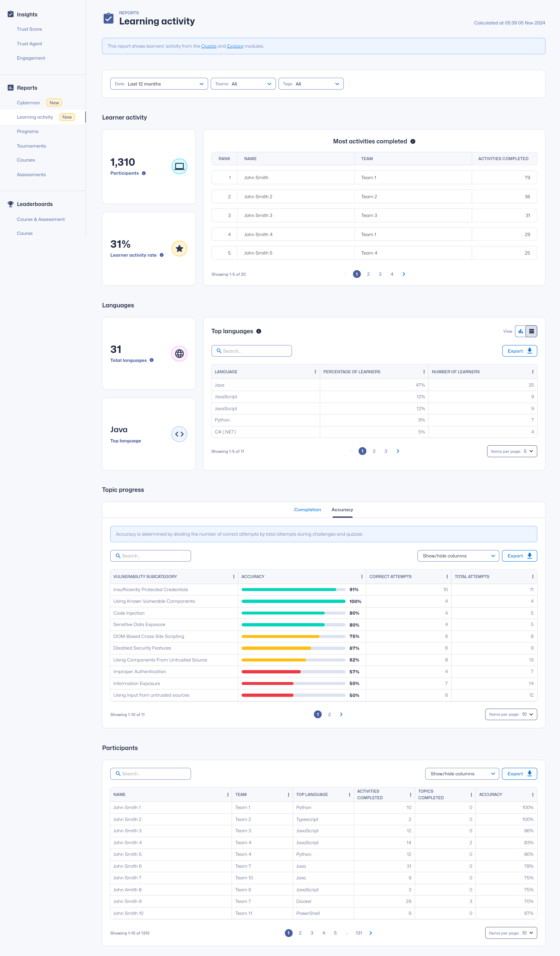Open Accuracy column options in Topic progress

[361, 577]
